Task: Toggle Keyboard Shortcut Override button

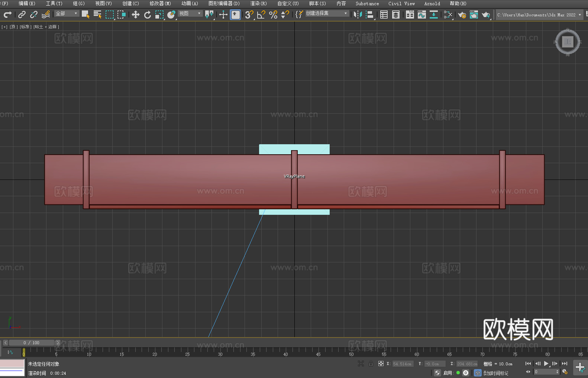Action: [x=235, y=14]
